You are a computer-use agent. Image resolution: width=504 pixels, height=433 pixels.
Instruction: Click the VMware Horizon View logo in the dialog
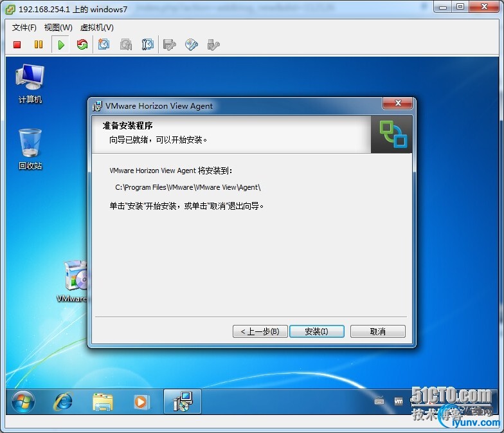click(x=392, y=134)
